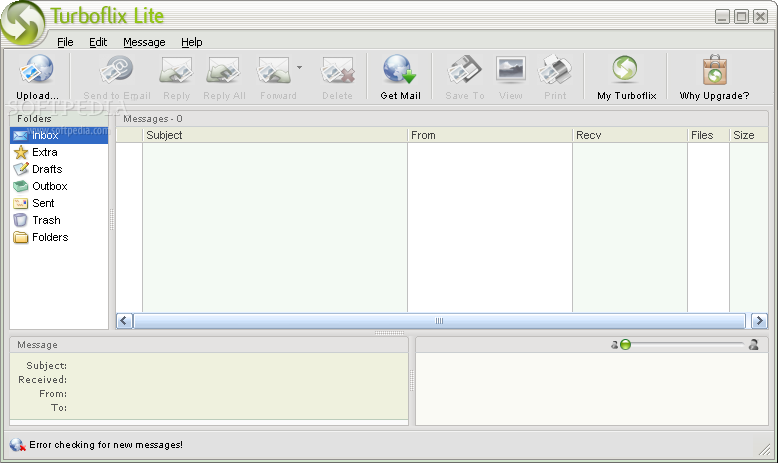Select the Outbox folder
Screen dimensions: 778x463
59,186
